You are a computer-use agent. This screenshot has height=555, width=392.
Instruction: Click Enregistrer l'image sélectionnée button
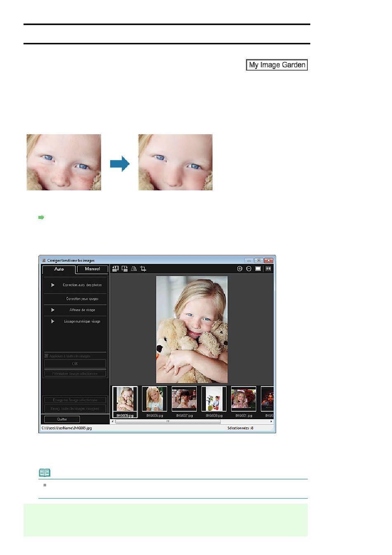tap(75, 400)
